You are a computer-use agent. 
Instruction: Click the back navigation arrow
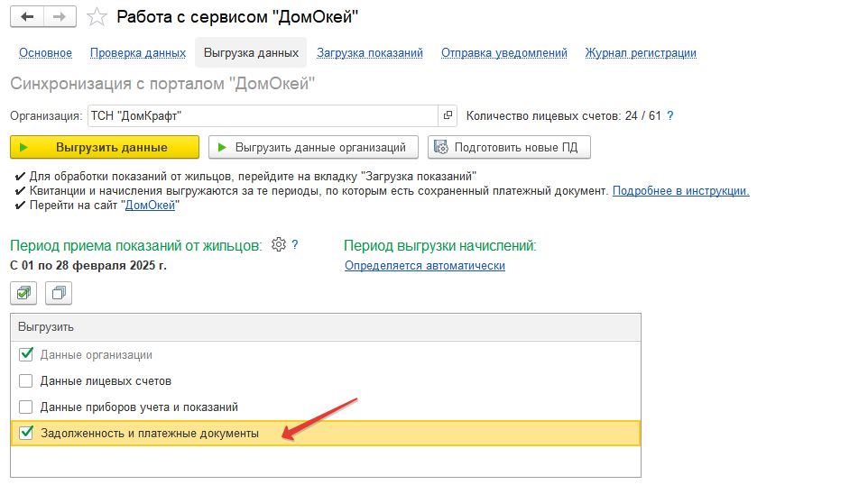point(27,16)
